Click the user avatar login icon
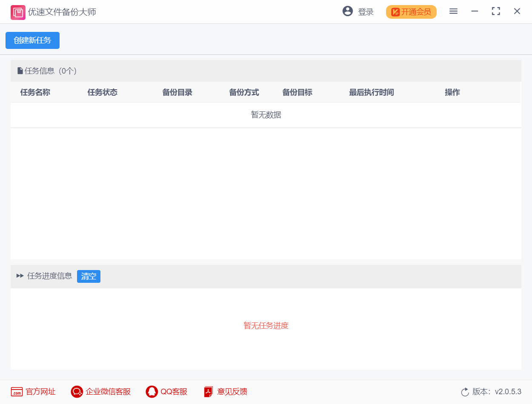The height and width of the screenshot is (404, 532). pyautogui.click(x=348, y=11)
